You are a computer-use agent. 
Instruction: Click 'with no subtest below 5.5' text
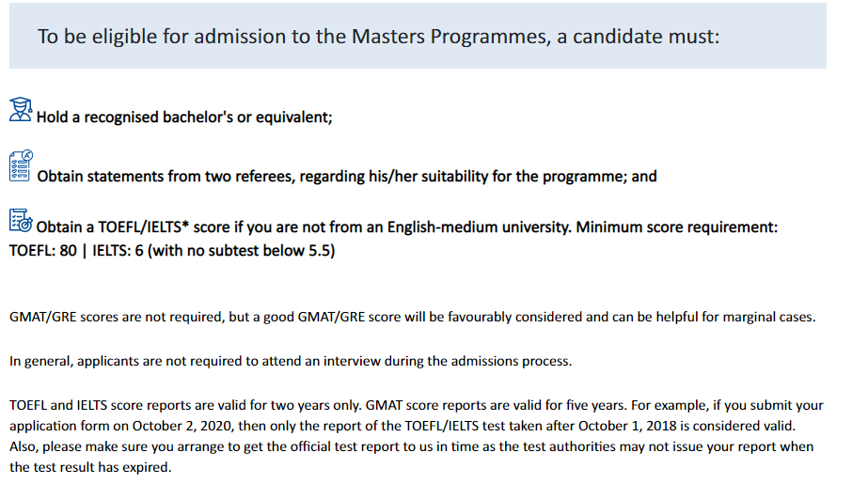242,251
